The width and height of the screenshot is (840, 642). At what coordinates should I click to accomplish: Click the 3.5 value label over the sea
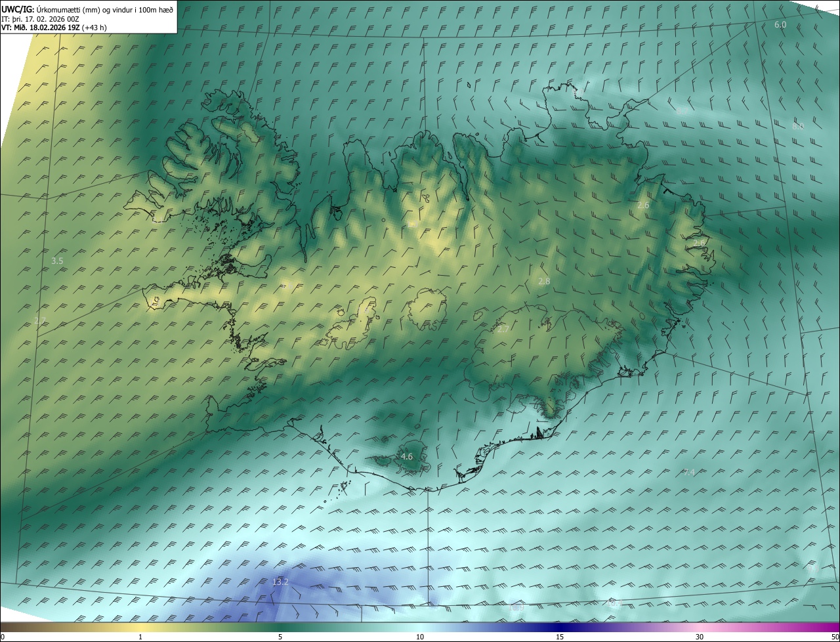click(57, 261)
